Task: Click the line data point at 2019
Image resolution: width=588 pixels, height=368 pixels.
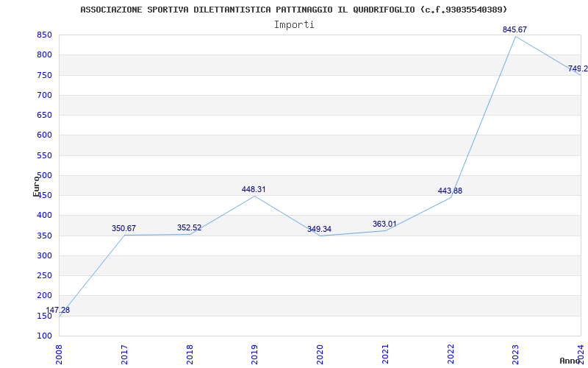Action: [254, 196]
